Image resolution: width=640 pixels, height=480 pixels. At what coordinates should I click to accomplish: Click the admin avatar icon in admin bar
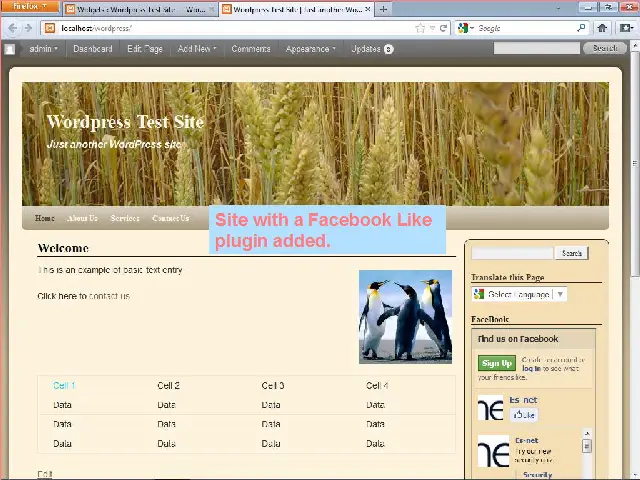pyautogui.click(x=10, y=49)
